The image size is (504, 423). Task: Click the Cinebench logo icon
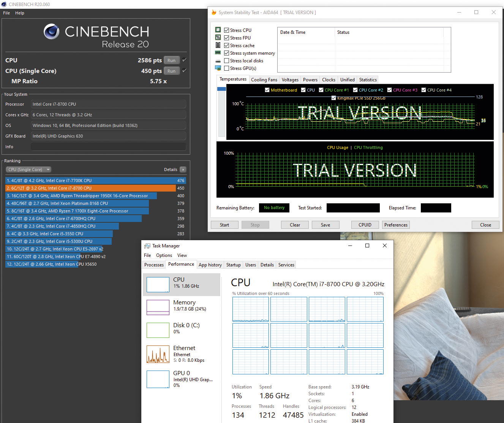point(51,32)
